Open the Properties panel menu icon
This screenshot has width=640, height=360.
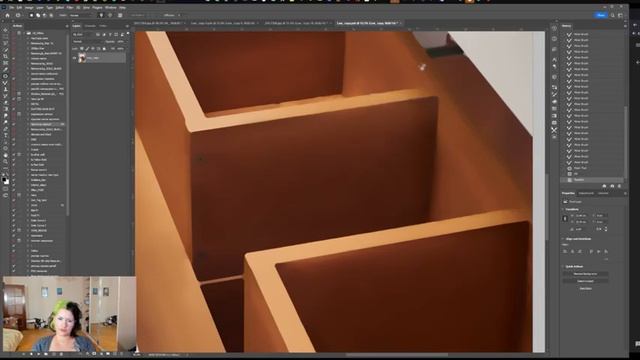pyautogui.click(x=625, y=193)
